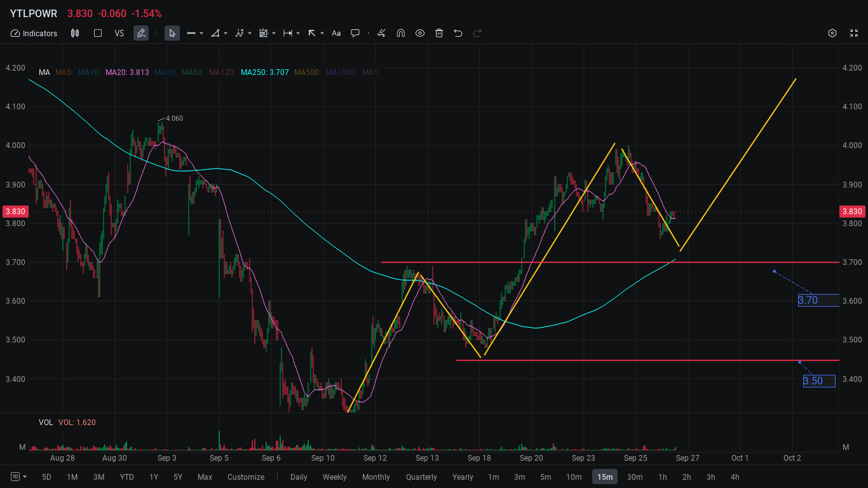Open the VS compare tool
The image size is (868, 488).
119,33
